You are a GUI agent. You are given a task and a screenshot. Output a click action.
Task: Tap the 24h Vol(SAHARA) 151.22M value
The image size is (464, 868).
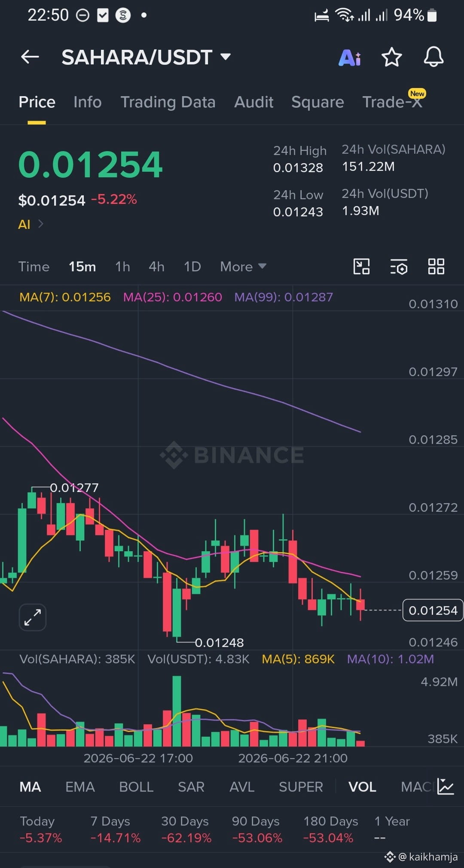click(368, 167)
